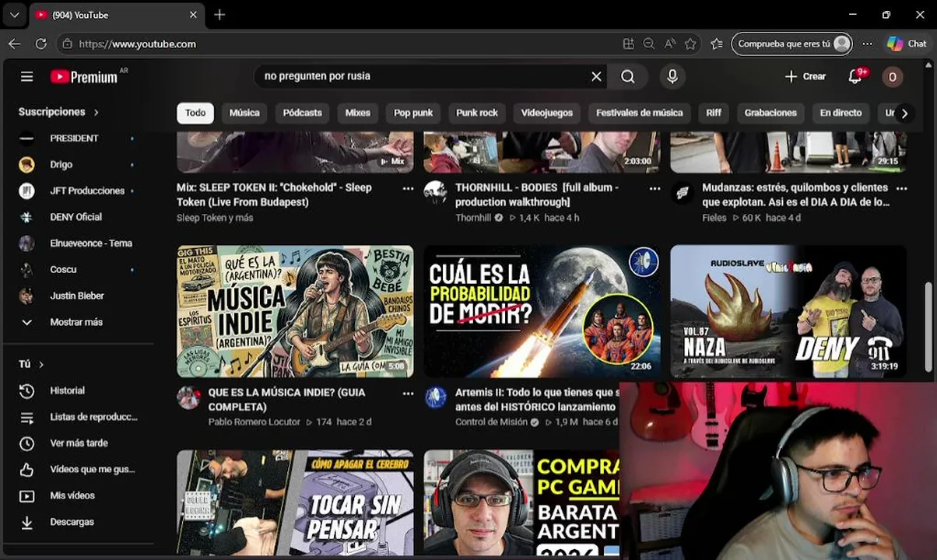Screen dimensions: 937x560
Task: Select the Riff filter chip
Action: point(714,113)
